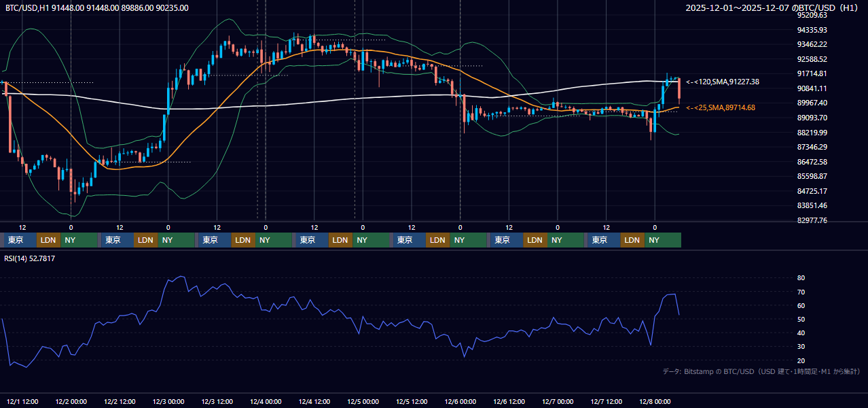Click price axis value 84725.17
868x408 pixels.
[812, 191]
